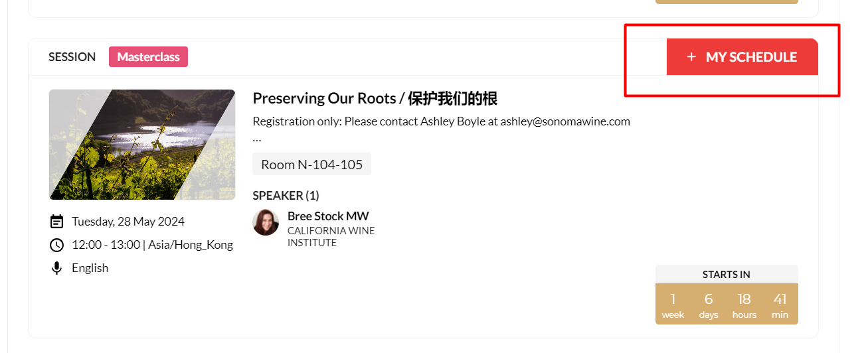Image resolution: width=868 pixels, height=353 pixels.
Task: Click the Tuesday, 28 May 2024 date
Action: (x=128, y=222)
